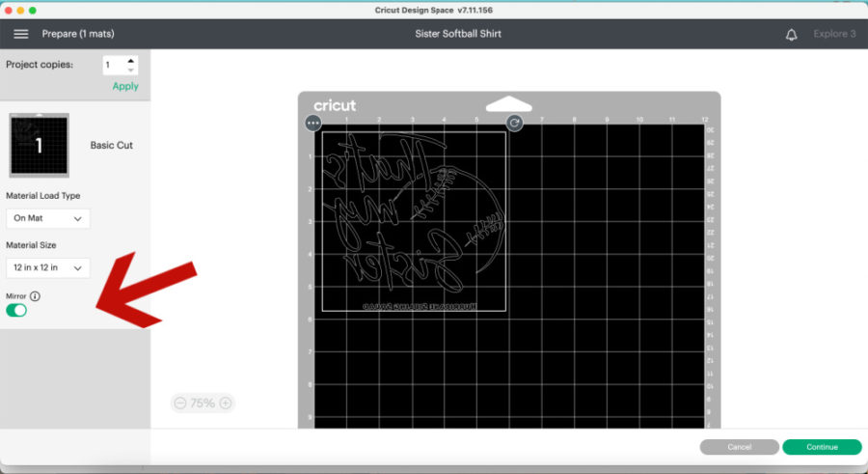This screenshot has height=474, width=868.
Task: Zoom in the mat preview
Action: tap(226, 404)
